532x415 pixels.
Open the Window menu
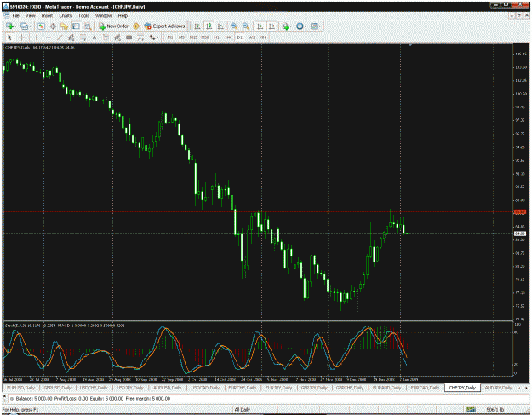pyautogui.click(x=103, y=15)
